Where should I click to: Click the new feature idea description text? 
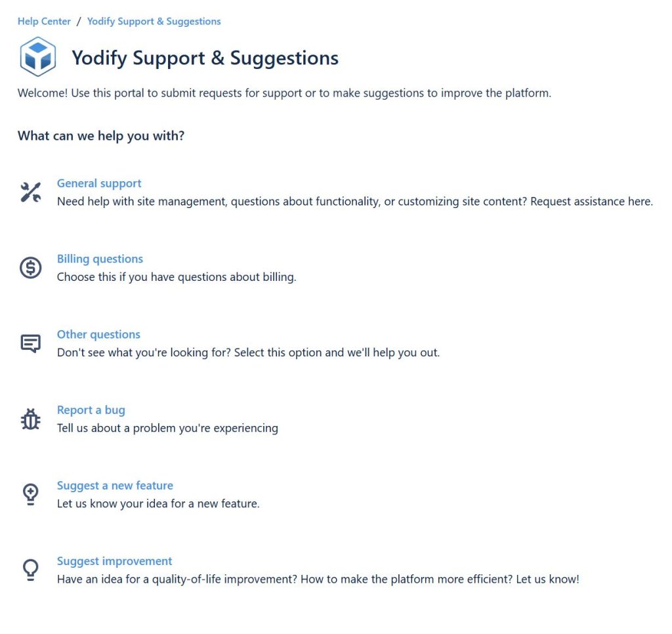point(158,503)
